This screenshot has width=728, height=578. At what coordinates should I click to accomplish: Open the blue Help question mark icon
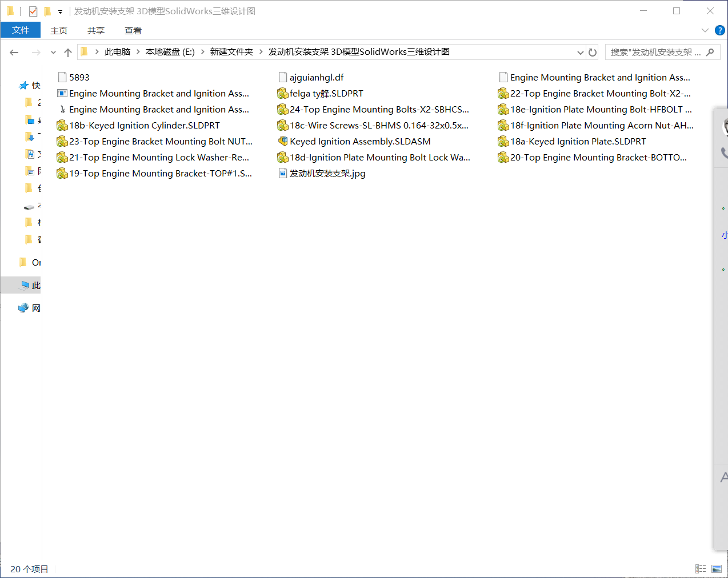pyautogui.click(x=720, y=30)
